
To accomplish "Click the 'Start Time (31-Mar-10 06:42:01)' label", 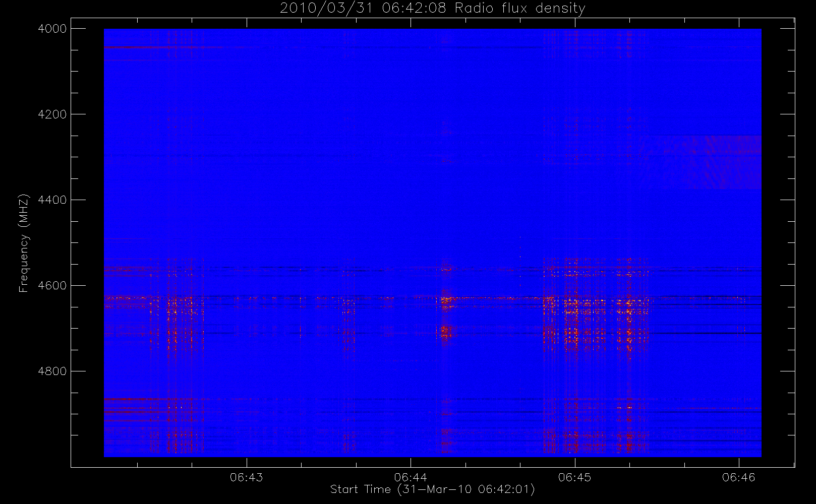I will (432, 489).
